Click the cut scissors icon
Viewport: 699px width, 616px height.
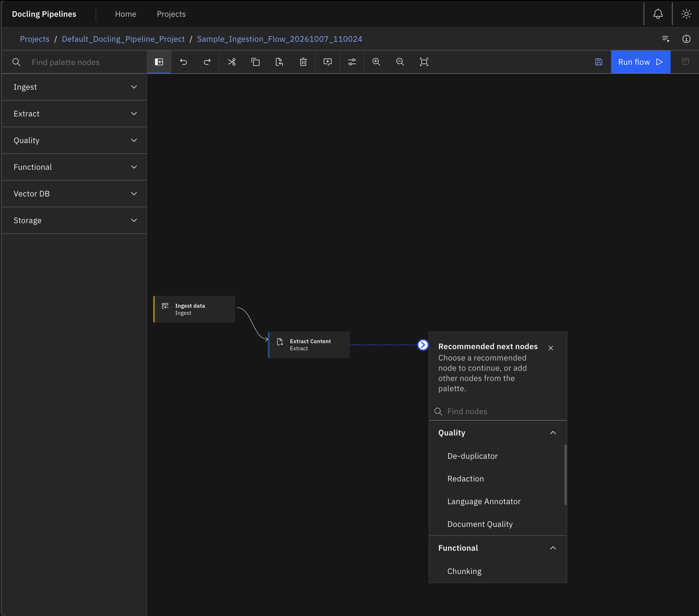[231, 62]
